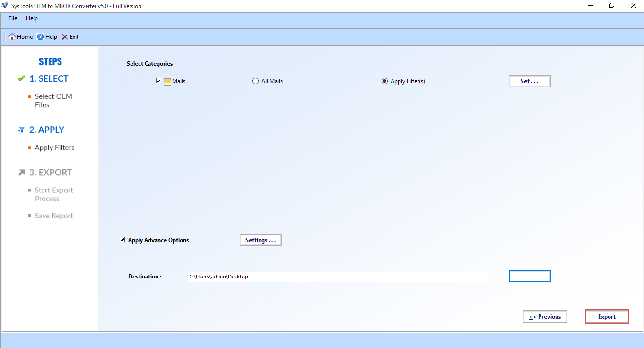Click the Destination path input field

point(339,277)
